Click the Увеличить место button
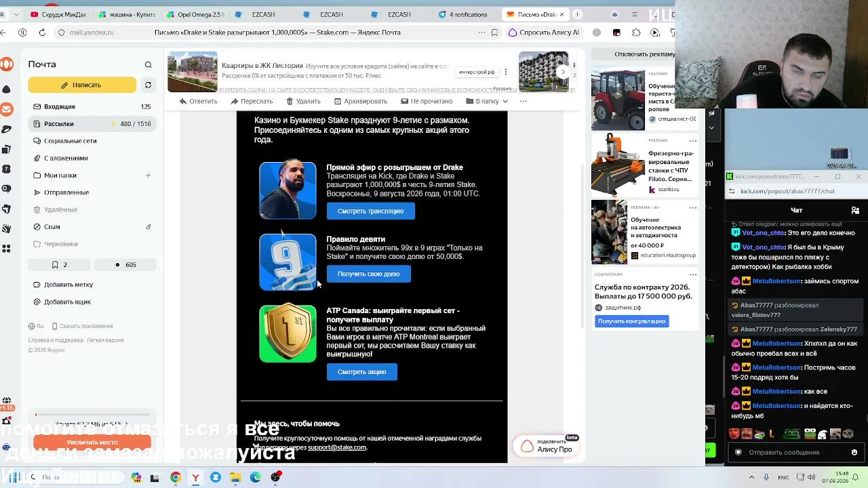This screenshot has height=488, width=868. click(92, 443)
